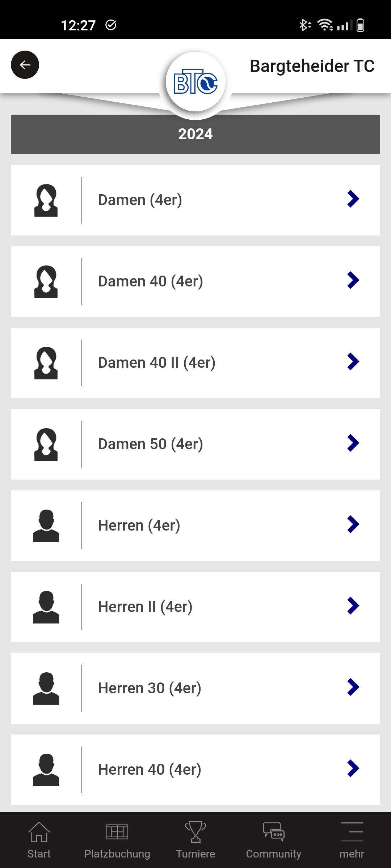Tap the female avatar beside Damen (4er)

(46, 200)
